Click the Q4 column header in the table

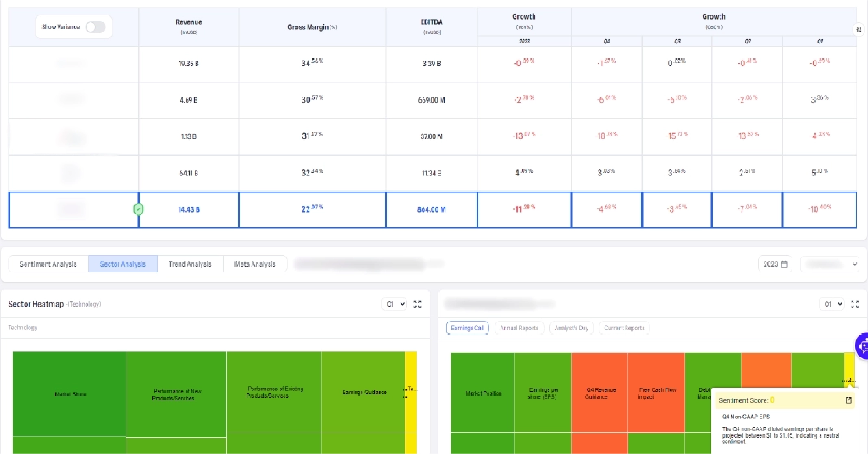point(606,41)
